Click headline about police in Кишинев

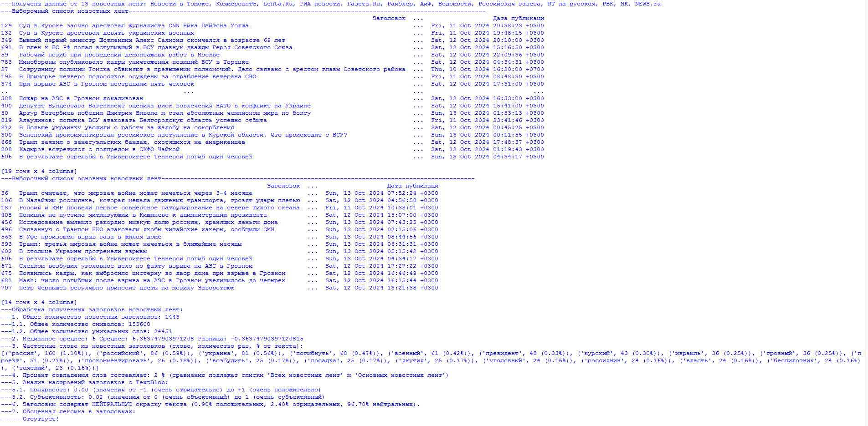(143, 215)
